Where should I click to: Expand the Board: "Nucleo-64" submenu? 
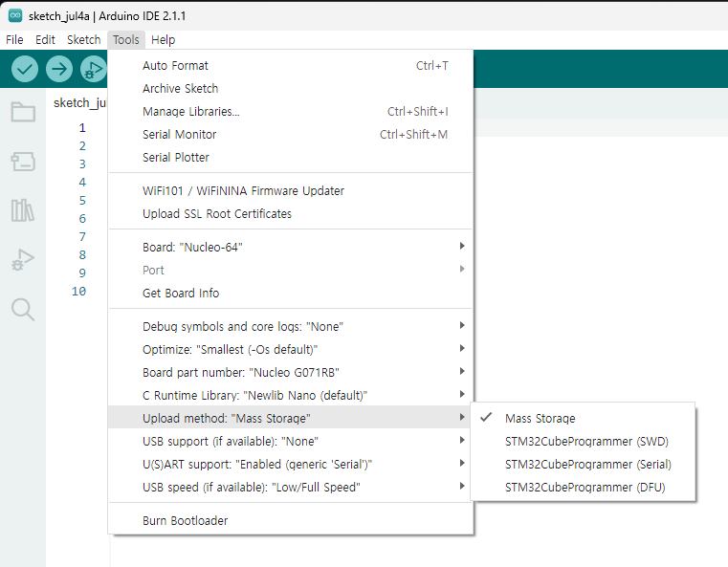click(291, 247)
